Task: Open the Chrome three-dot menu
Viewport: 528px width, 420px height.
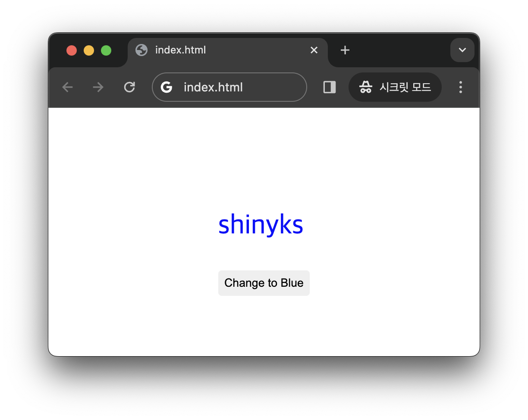Action: 461,87
